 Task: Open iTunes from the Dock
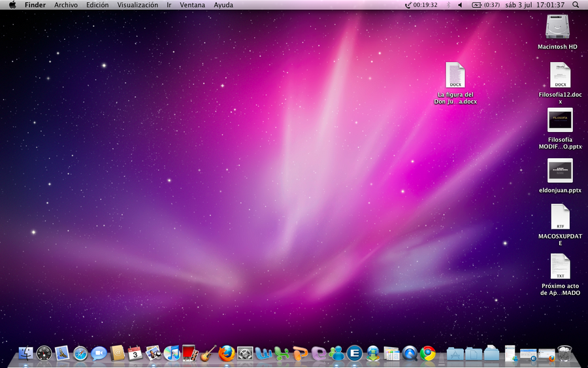point(172,354)
